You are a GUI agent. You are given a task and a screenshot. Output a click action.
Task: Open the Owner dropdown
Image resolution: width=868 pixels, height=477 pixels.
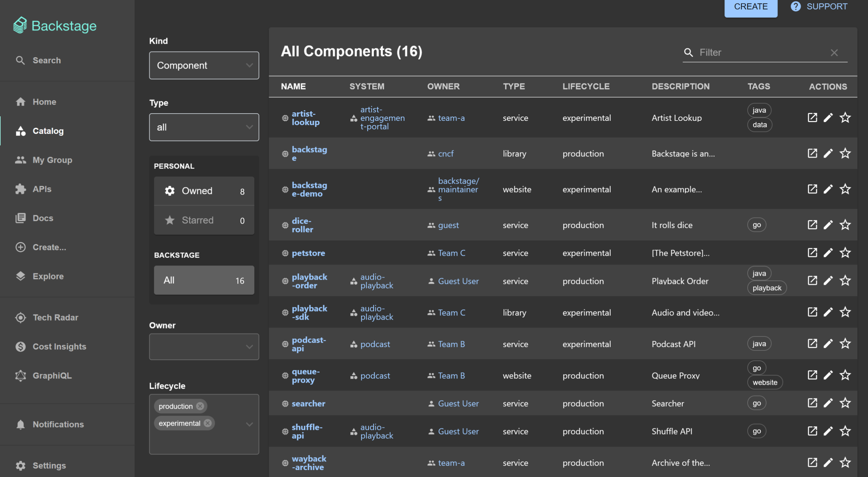204,347
